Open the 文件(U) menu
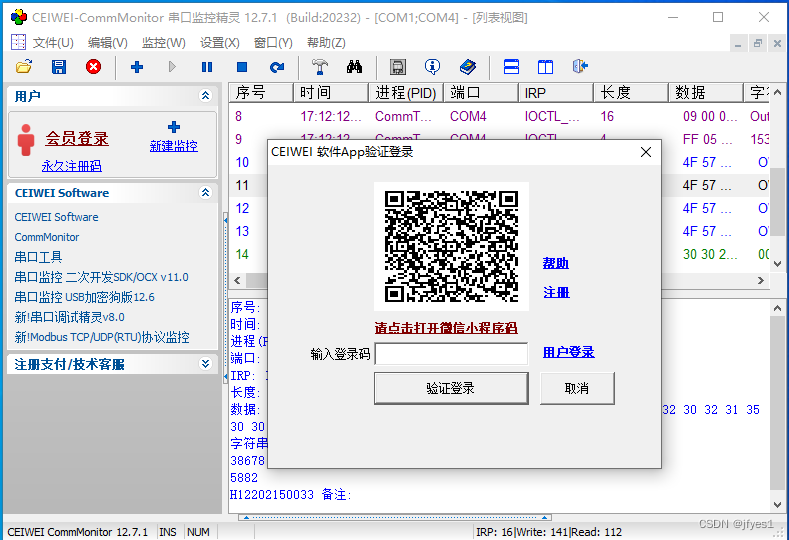 (x=53, y=43)
